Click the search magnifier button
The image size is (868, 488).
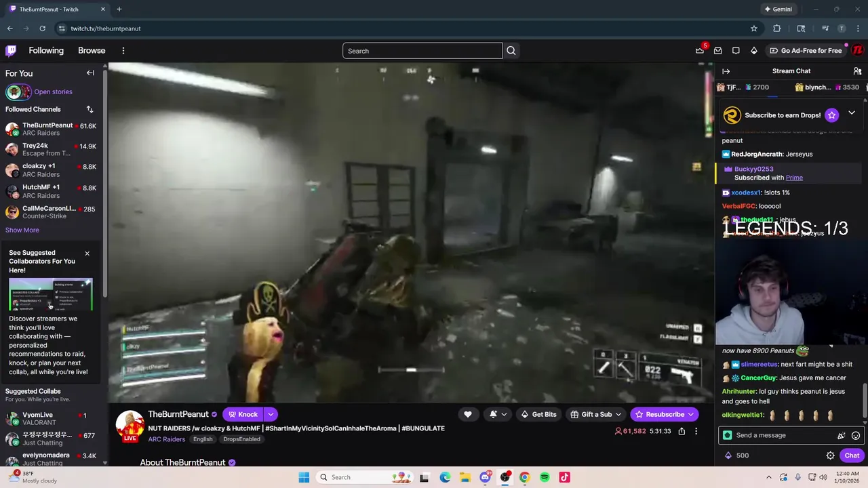click(511, 51)
